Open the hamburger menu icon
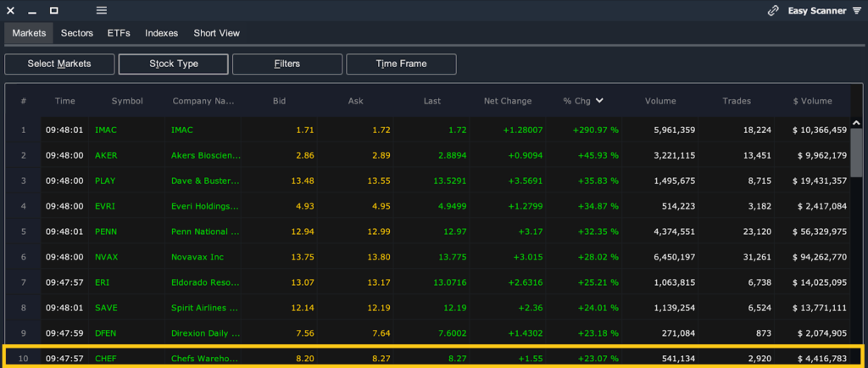The width and height of the screenshot is (868, 368). (102, 10)
